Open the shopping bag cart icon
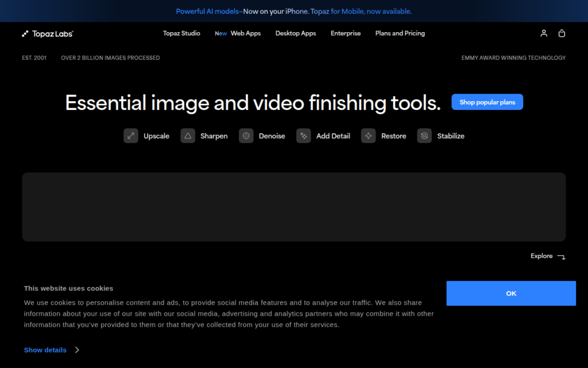 (562, 33)
